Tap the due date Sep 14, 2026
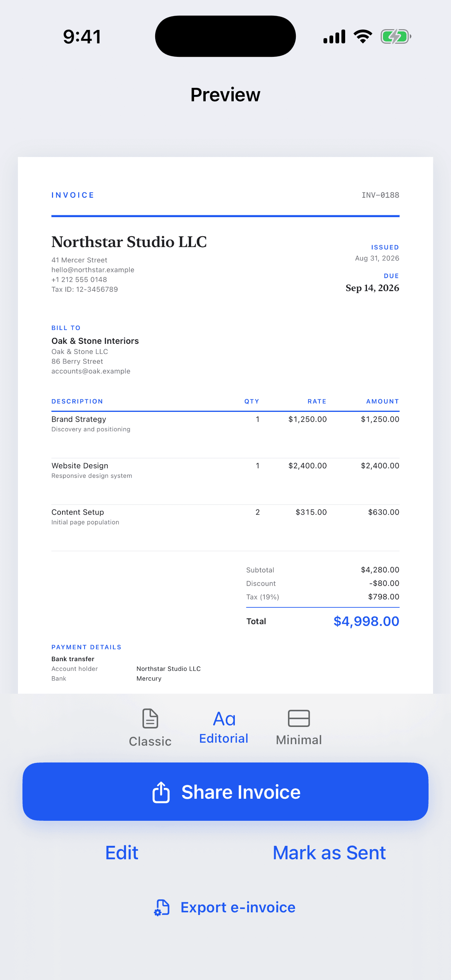 [x=372, y=288]
